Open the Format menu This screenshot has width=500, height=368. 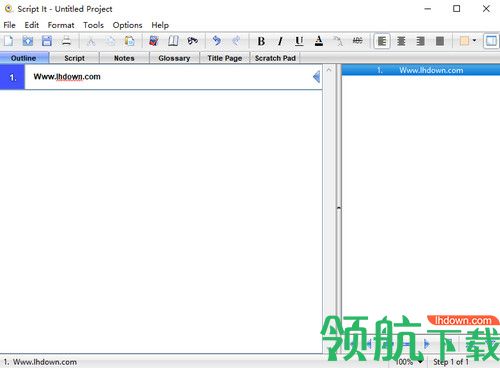pyautogui.click(x=61, y=25)
